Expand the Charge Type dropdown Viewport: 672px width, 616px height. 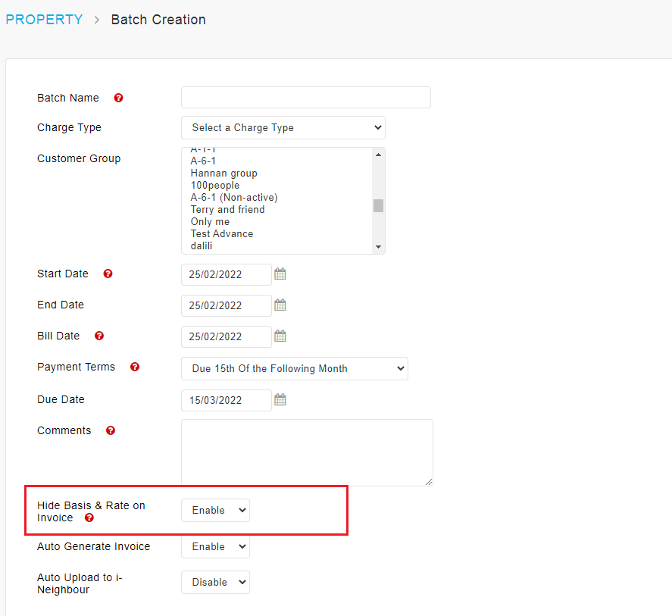pos(283,128)
